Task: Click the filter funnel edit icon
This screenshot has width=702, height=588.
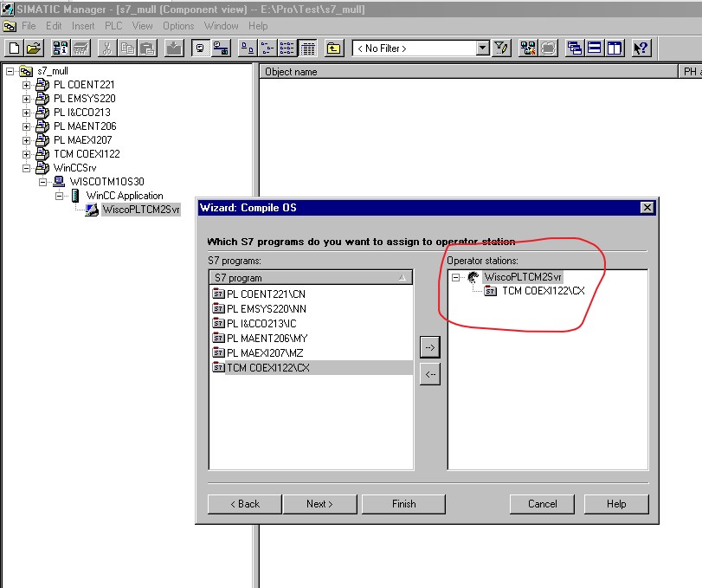Action: click(x=501, y=48)
